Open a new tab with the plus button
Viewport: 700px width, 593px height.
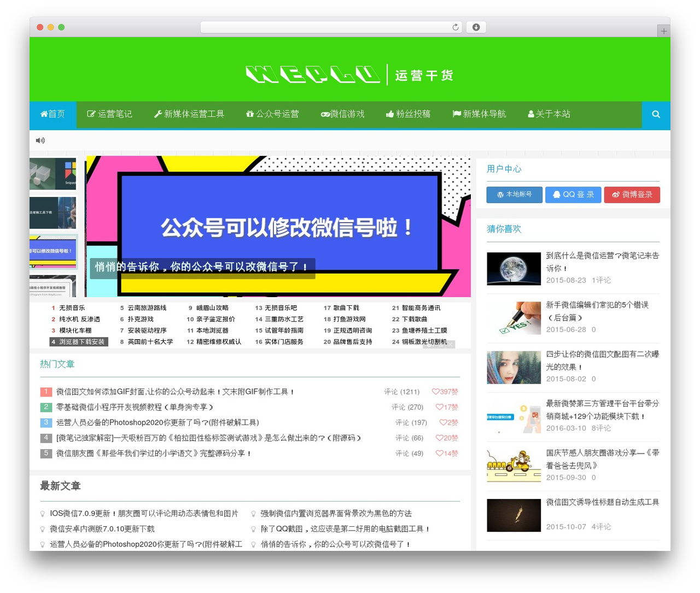click(663, 31)
